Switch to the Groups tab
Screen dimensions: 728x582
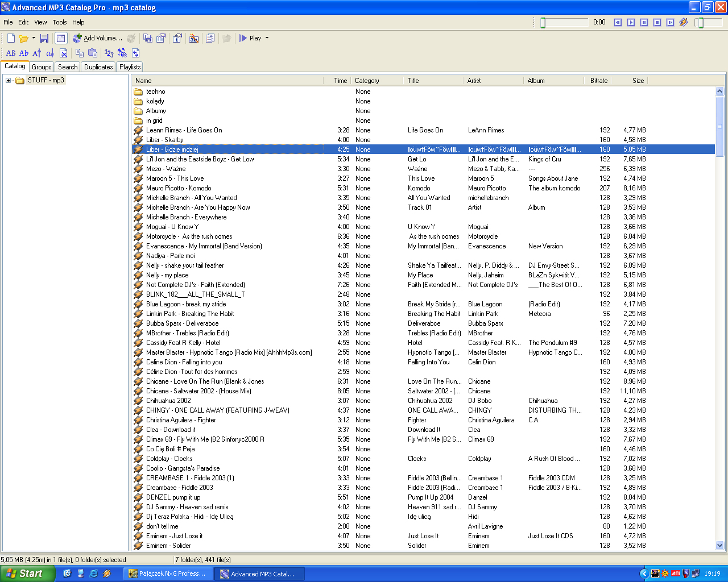pos(42,67)
